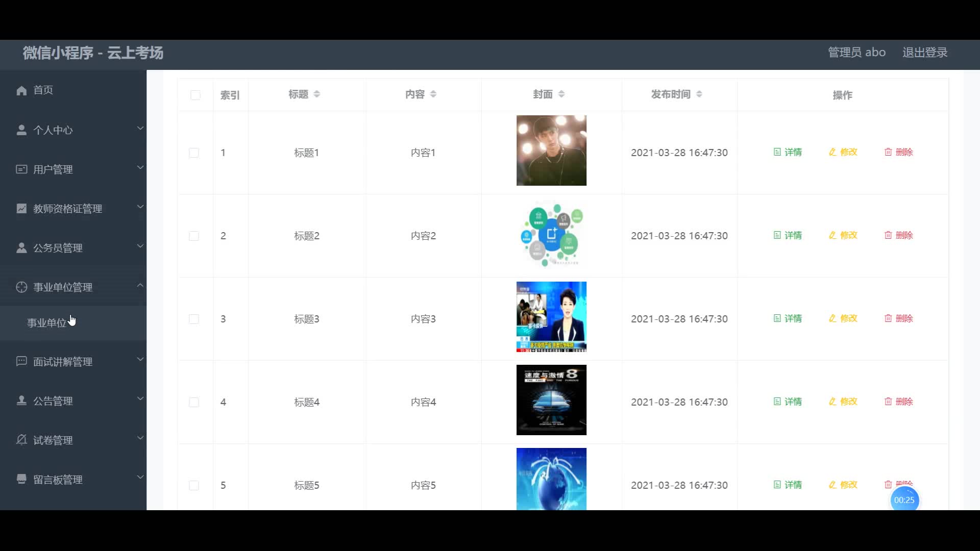Sort by 标题 column using its arrows

tap(316, 94)
